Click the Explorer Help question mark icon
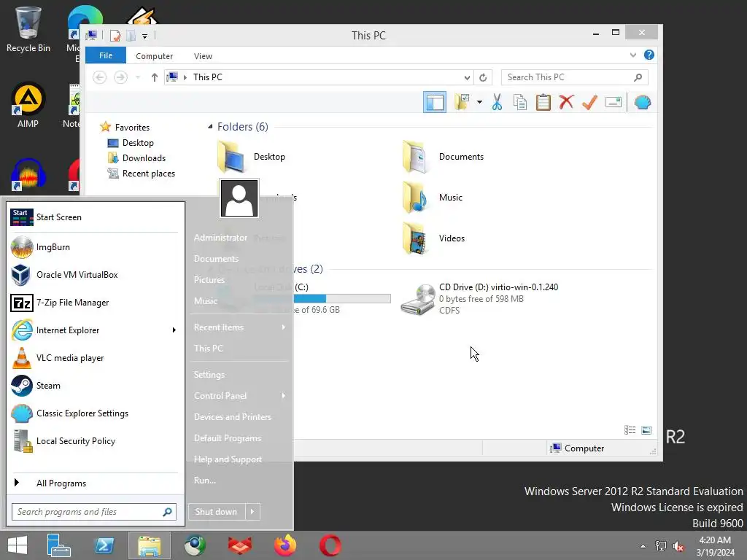Image resolution: width=747 pixels, height=560 pixels. tap(649, 55)
